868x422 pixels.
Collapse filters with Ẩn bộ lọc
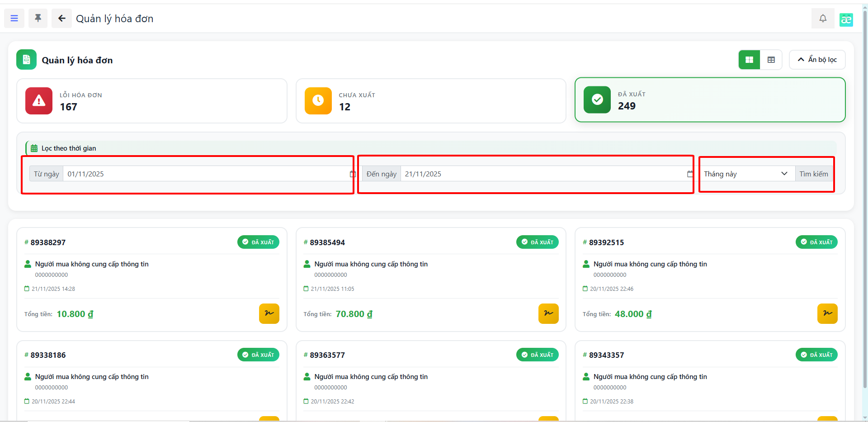pos(817,60)
